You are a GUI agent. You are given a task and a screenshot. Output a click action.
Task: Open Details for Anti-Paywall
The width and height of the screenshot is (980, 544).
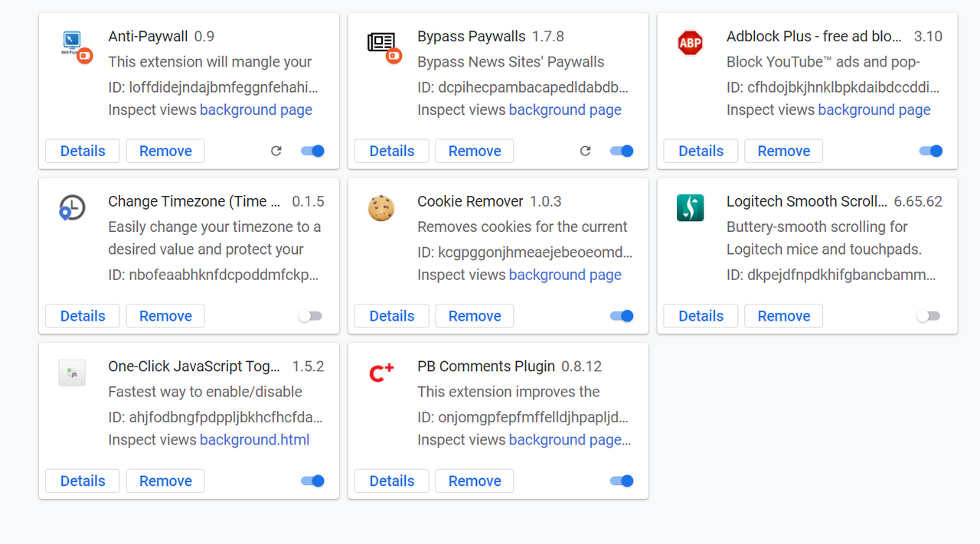coord(83,151)
